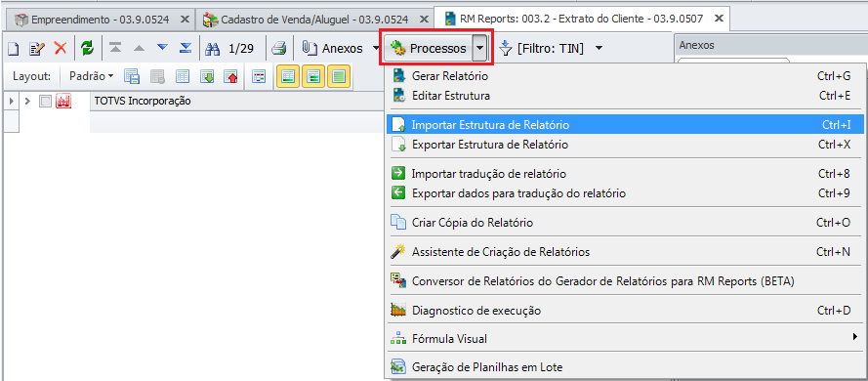The height and width of the screenshot is (381, 868).
Task: Toggle the first highlighted grid view button
Action: pos(288,76)
